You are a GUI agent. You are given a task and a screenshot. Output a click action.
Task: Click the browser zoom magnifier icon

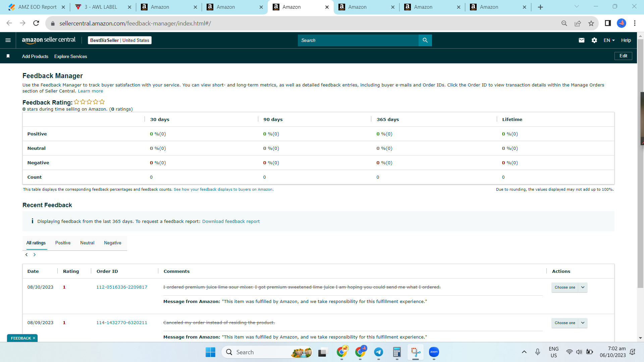coord(564,23)
